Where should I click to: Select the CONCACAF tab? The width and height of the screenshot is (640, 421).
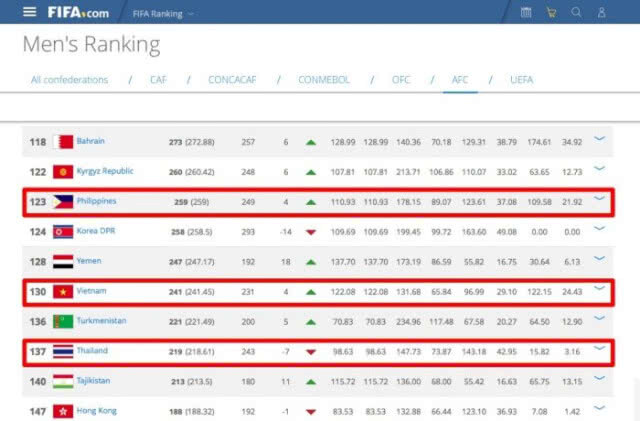(x=232, y=80)
